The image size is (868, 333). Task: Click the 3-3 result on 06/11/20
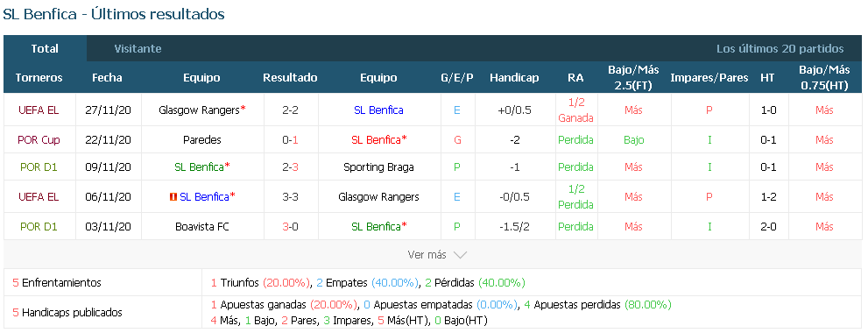click(x=291, y=196)
